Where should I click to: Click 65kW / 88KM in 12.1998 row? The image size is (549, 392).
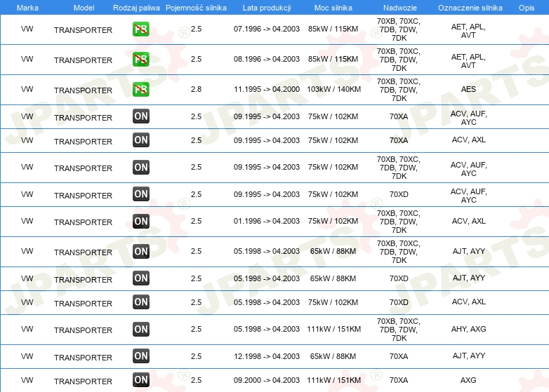[x=333, y=356]
